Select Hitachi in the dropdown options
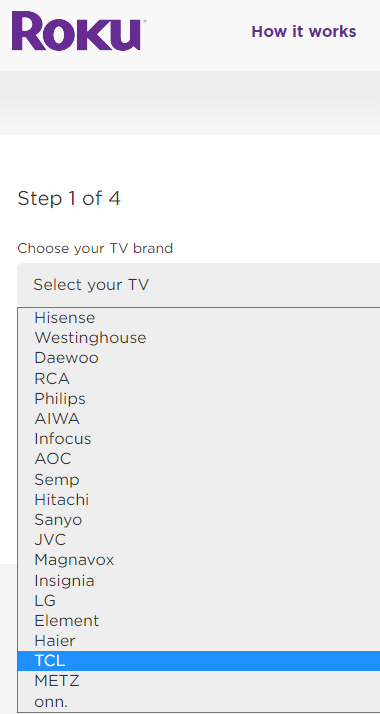This screenshot has width=380, height=714. coord(199,500)
